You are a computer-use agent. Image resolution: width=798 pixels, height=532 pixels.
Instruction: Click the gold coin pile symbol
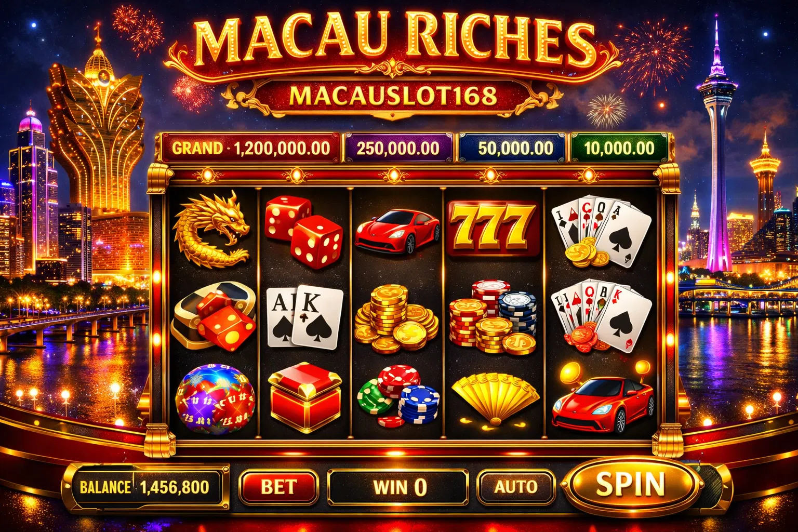point(396,318)
